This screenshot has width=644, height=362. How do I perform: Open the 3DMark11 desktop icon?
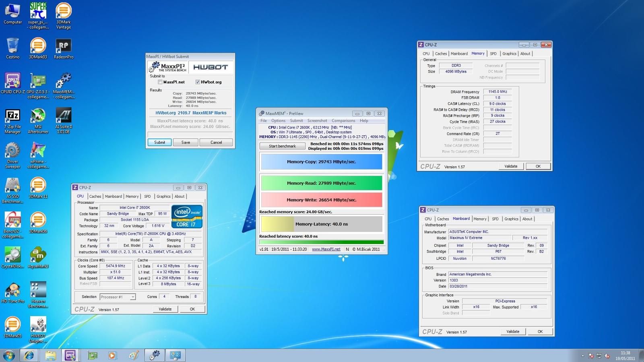[38, 188]
